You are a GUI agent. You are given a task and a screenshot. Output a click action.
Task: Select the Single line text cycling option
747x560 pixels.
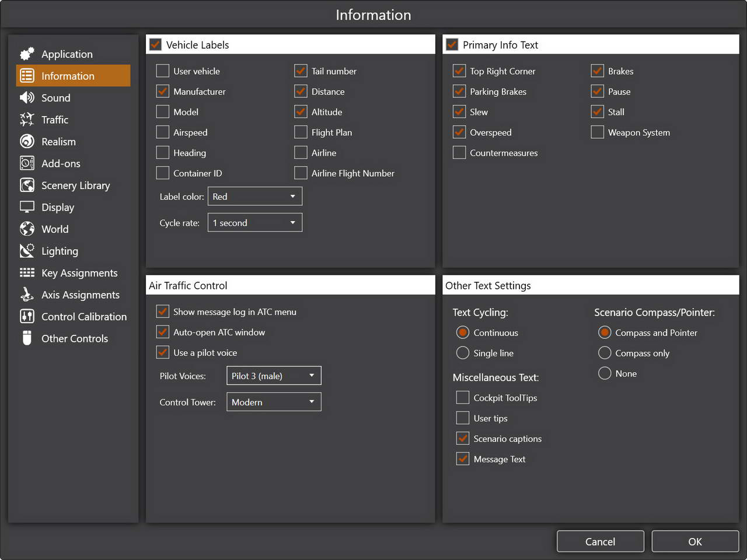[463, 353]
